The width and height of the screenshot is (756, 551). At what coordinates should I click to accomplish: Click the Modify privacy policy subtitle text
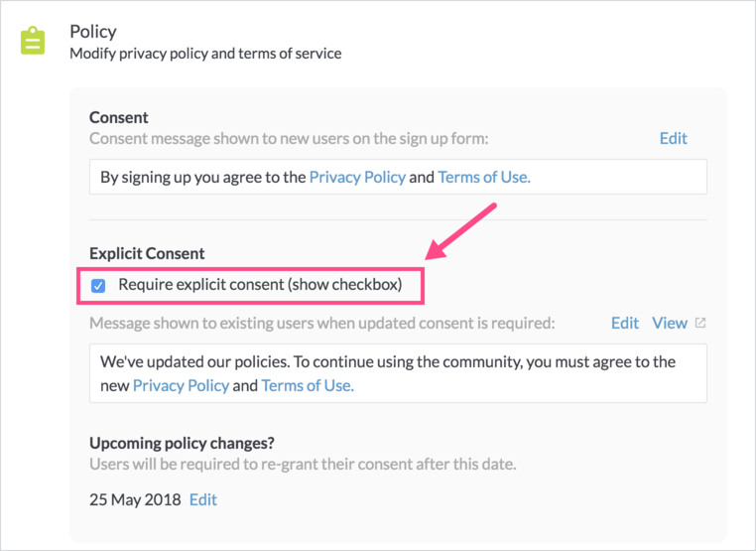[x=205, y=53]
